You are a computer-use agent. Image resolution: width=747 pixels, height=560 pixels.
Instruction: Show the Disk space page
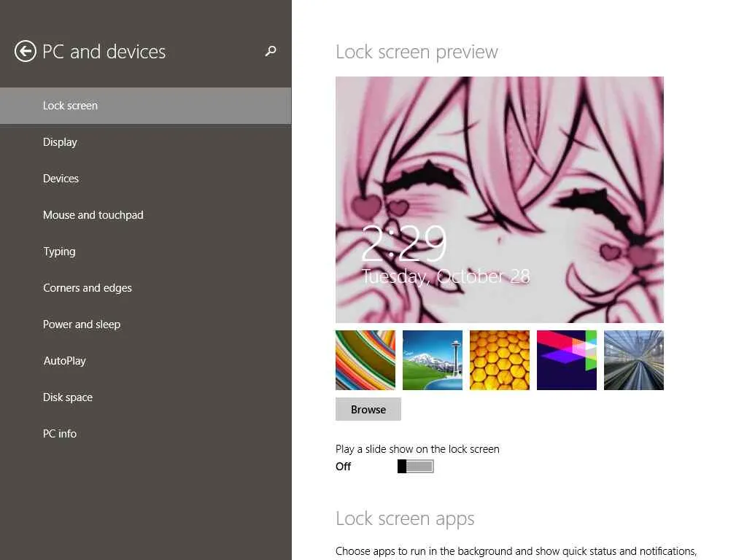coord(68,397)
